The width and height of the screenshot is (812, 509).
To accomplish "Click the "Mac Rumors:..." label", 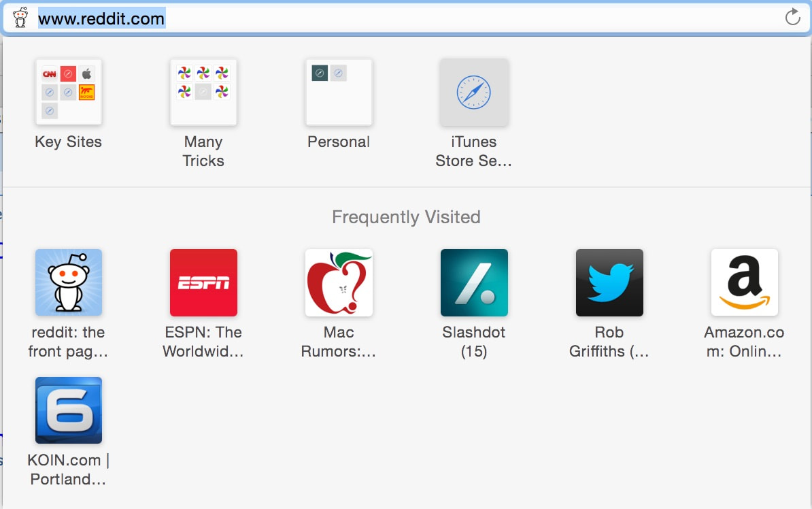I will tap(339, 342).
